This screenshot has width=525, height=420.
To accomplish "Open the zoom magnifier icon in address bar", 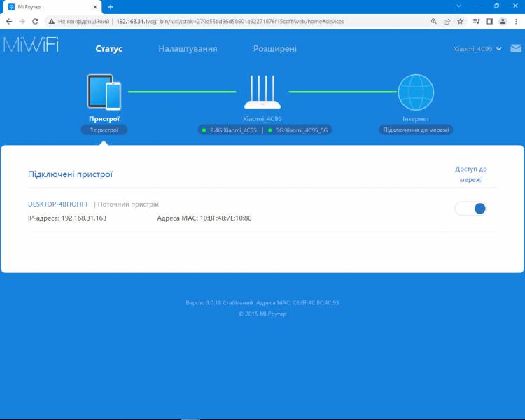I will coord(433,22).
